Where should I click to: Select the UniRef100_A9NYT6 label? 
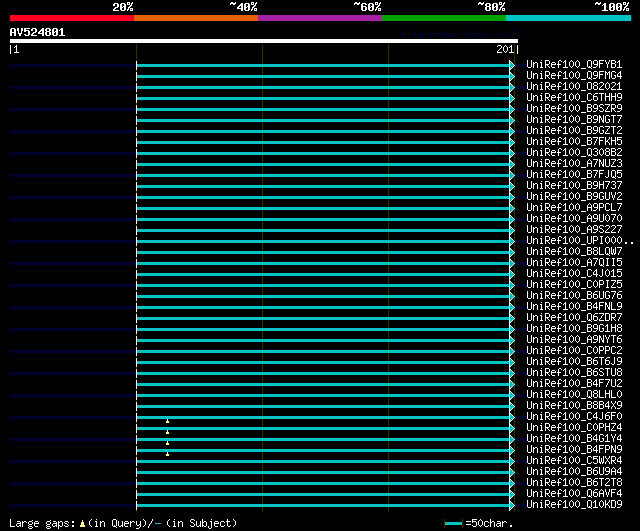click(x=574, y=340)
